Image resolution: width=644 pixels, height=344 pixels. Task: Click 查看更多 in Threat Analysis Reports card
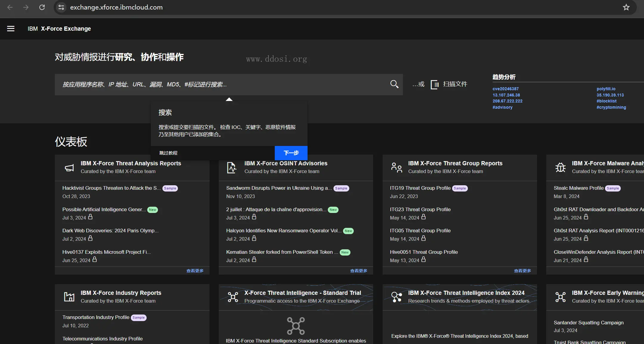click(x=195, y=271)
